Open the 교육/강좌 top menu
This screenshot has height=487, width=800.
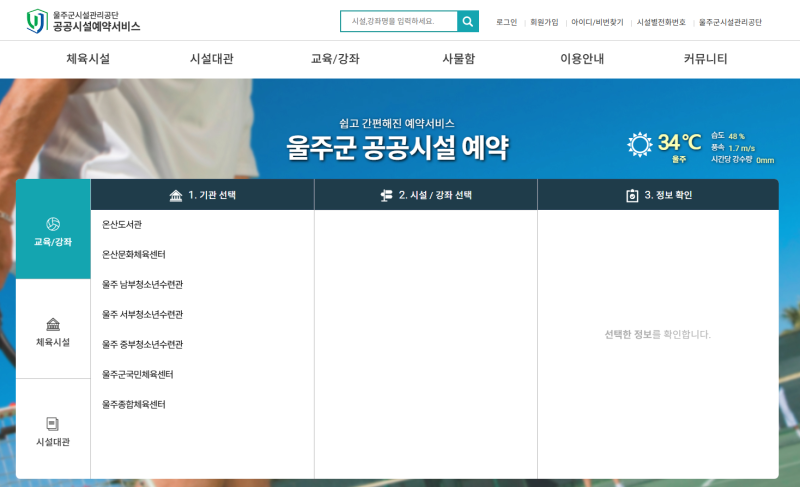(335, 59)
